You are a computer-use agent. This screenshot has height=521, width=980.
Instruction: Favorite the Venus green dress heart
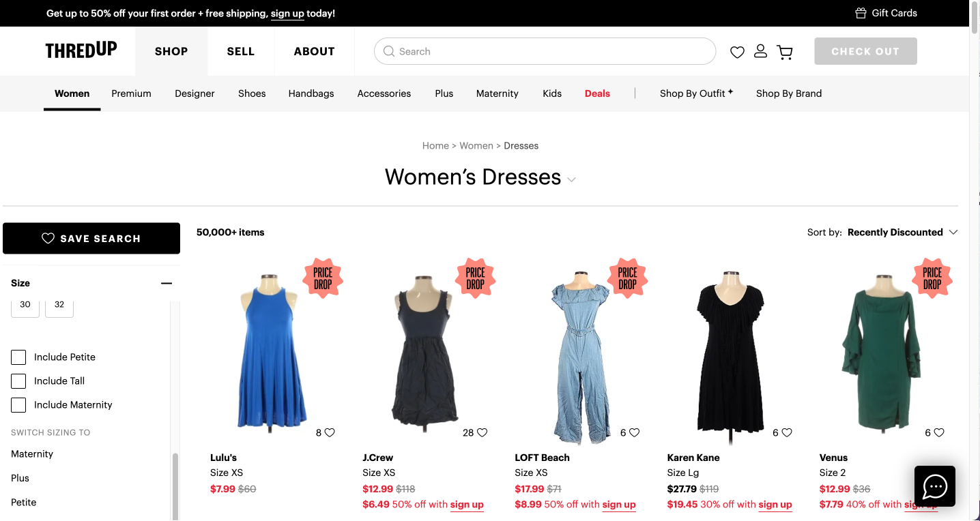[x=939, y=432]
